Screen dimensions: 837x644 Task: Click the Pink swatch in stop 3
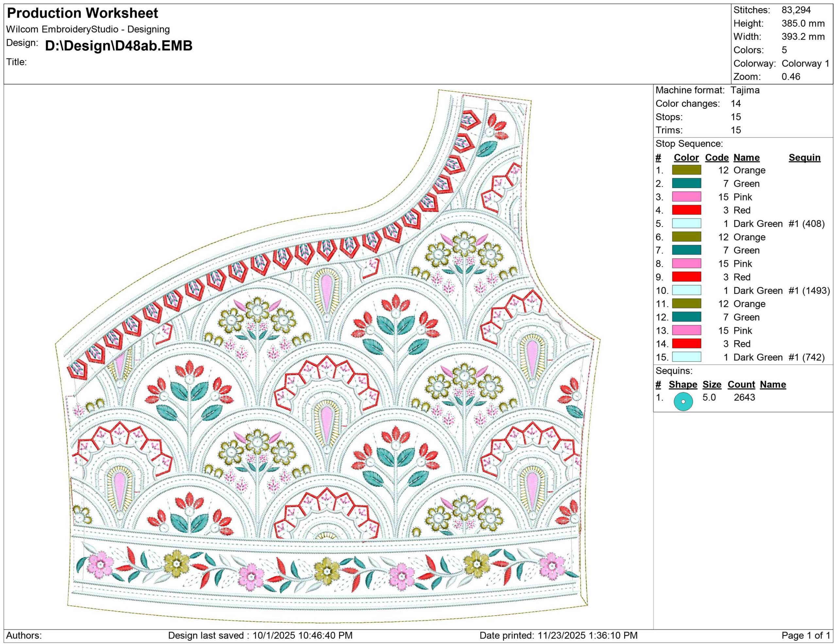point(686,197)
